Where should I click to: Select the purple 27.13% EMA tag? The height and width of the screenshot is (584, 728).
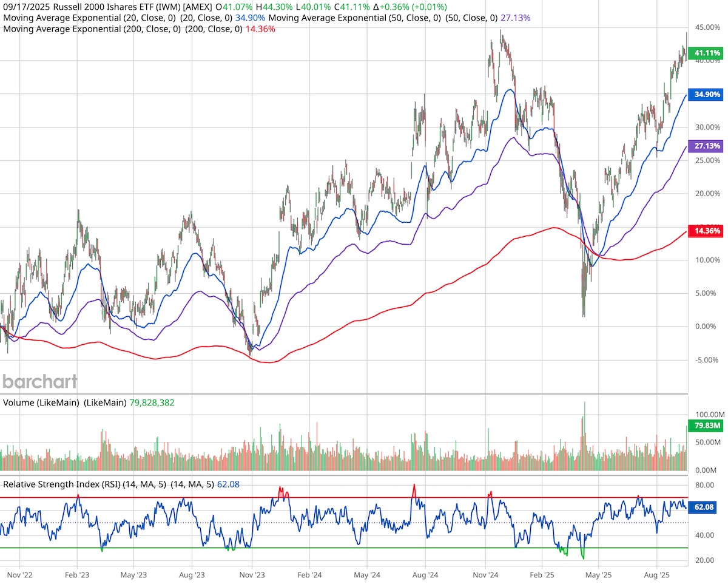click(706, 146)
